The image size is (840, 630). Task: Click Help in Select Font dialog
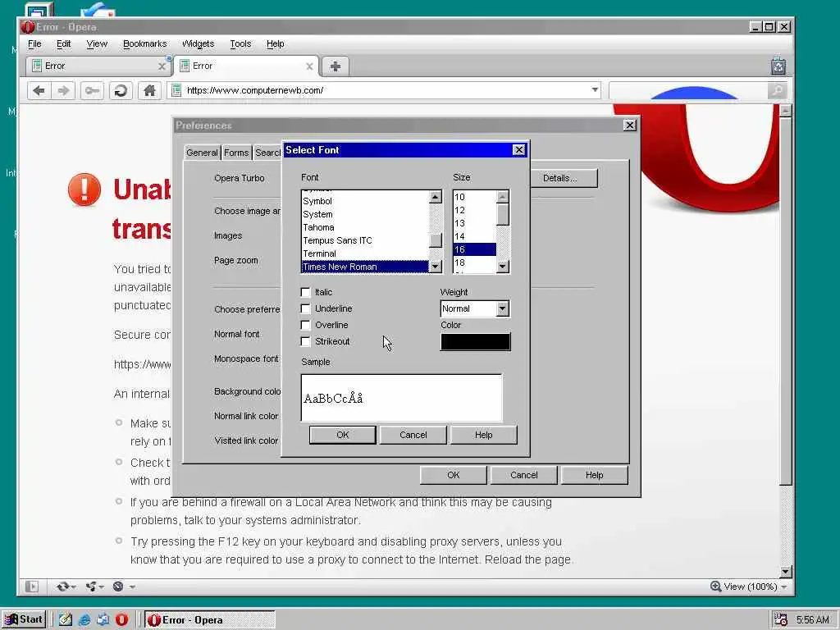(x=484, y=435)
